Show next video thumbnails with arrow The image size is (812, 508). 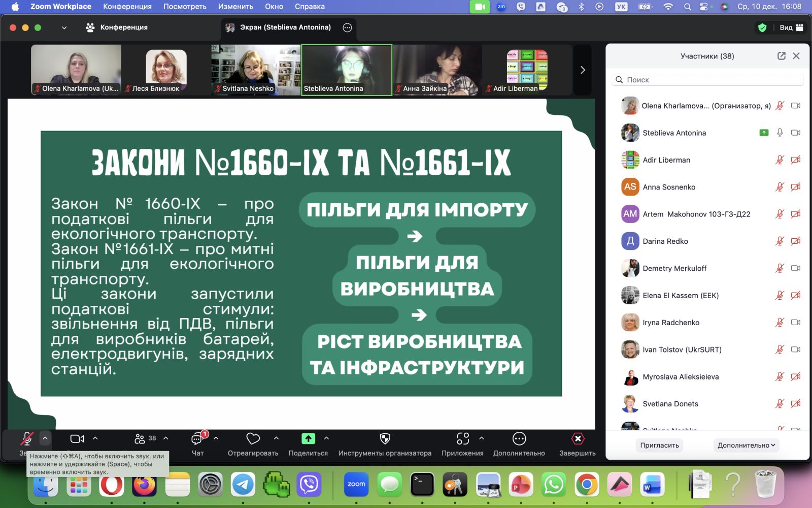(x=583, y=70)
